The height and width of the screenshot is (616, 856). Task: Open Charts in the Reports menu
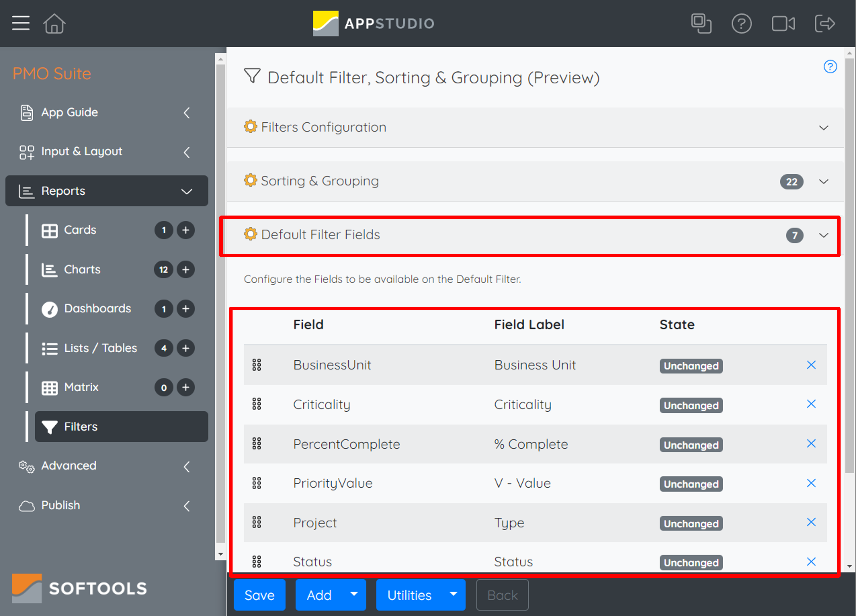click(x=82, y=269)
